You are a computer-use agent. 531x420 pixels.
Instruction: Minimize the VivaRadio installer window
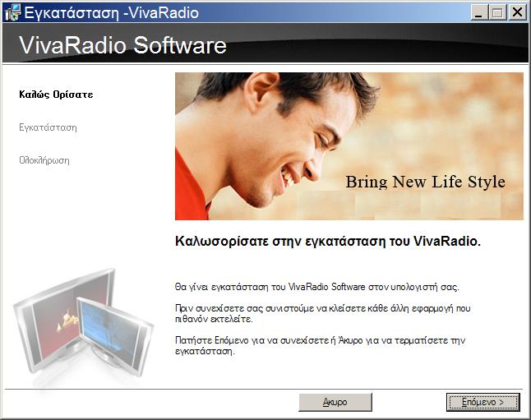(x=479, y=13)
